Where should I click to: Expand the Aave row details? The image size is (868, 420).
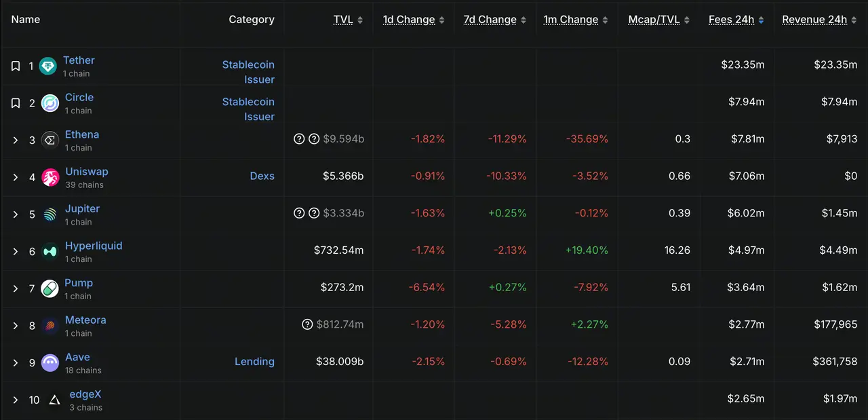click(16, 362)
